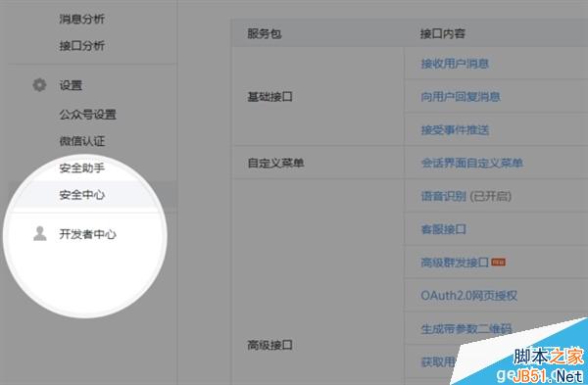Select 安全中心 menu item

81,195
